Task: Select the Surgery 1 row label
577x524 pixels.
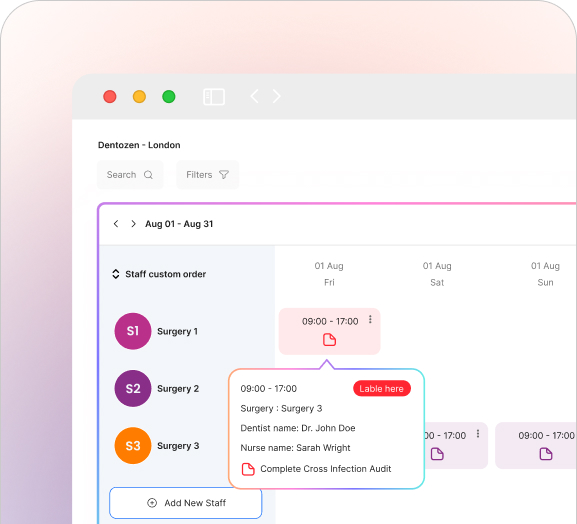Action: pos(178,332)
